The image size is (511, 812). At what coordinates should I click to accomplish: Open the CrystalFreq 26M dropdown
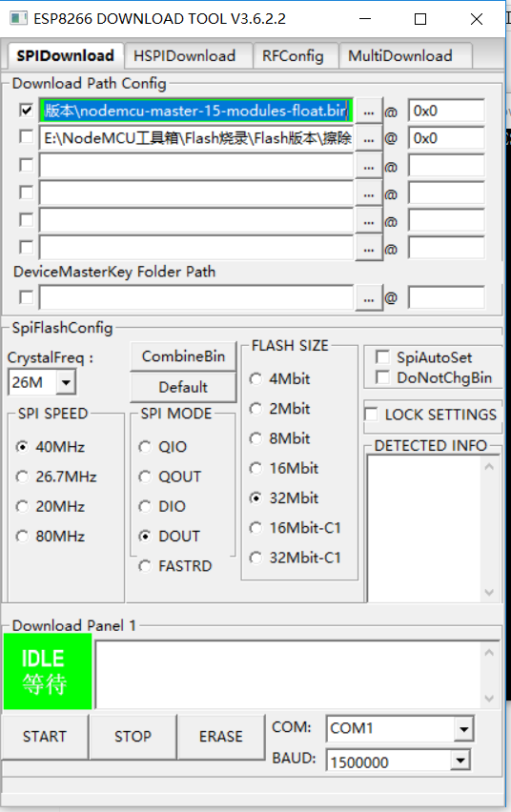coord(66,383)
